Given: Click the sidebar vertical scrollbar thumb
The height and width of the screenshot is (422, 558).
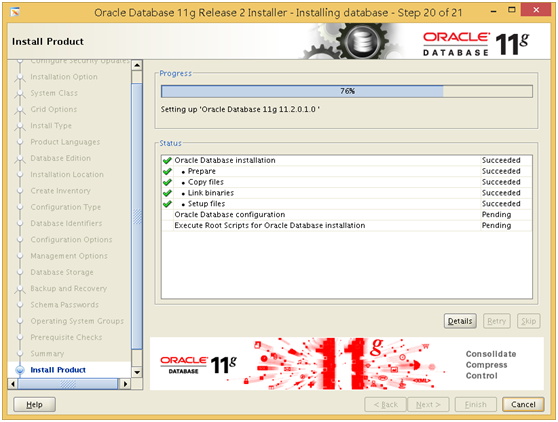Looking at the screenshot, I should tap(137, 216).
